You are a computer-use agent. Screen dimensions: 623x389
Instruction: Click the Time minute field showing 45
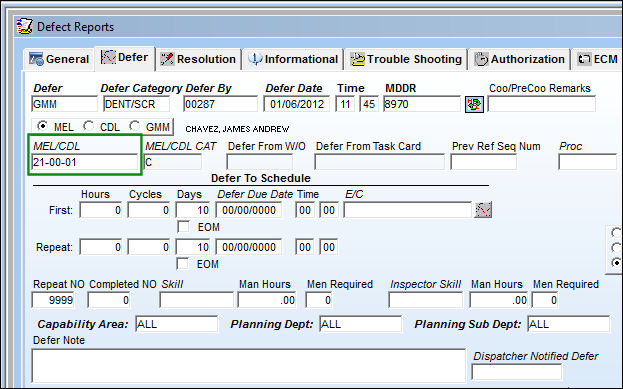coord(369,104)
